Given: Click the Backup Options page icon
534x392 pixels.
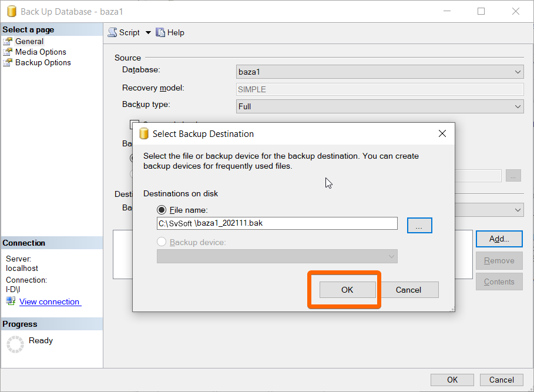Looking at the screenshot, I should [x=8, y=62].
